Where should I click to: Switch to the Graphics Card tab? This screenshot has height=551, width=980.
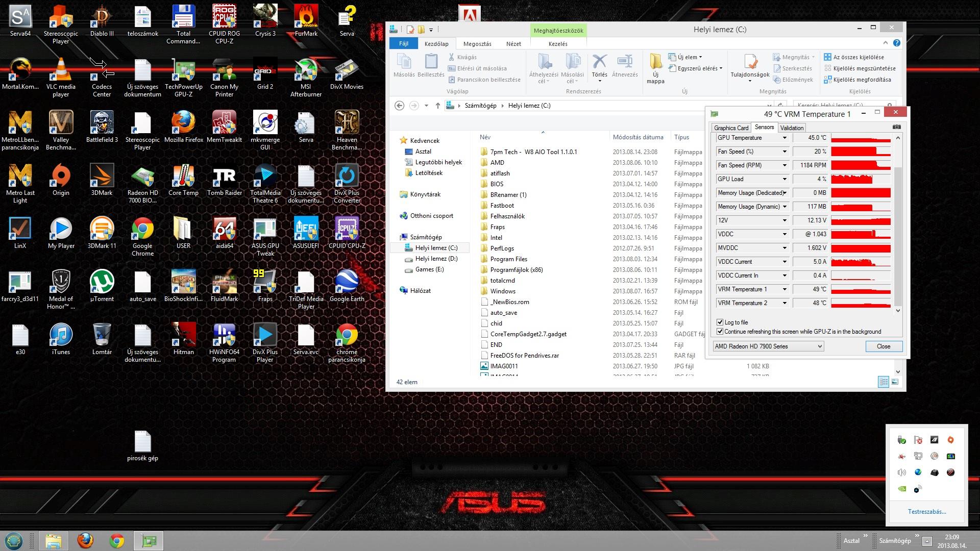(731, 128)
